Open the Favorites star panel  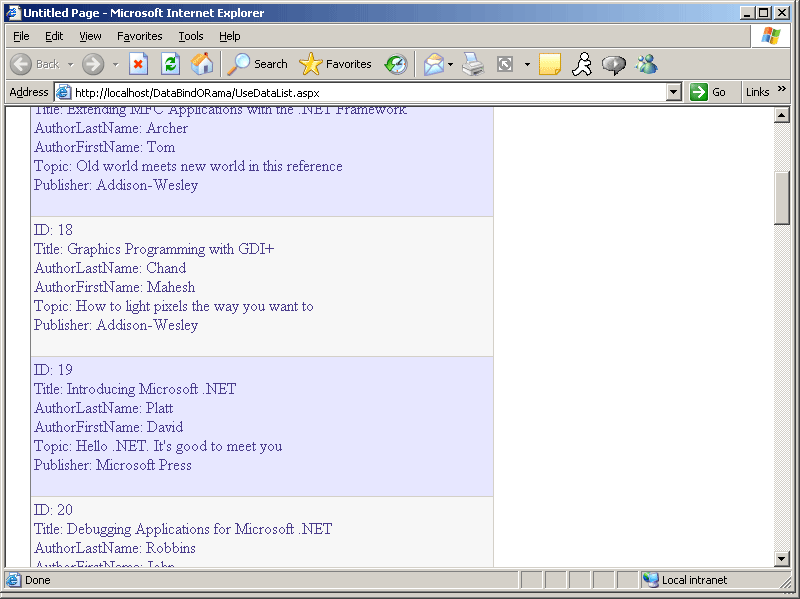tap(335, 64)
